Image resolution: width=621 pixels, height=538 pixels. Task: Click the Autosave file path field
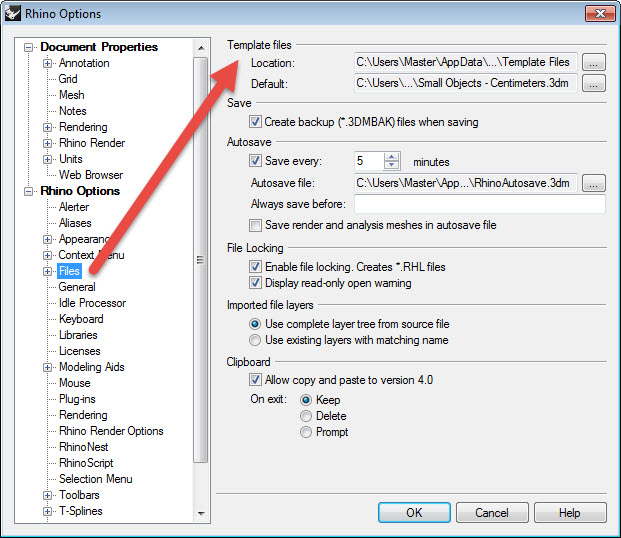pos(466,183)
